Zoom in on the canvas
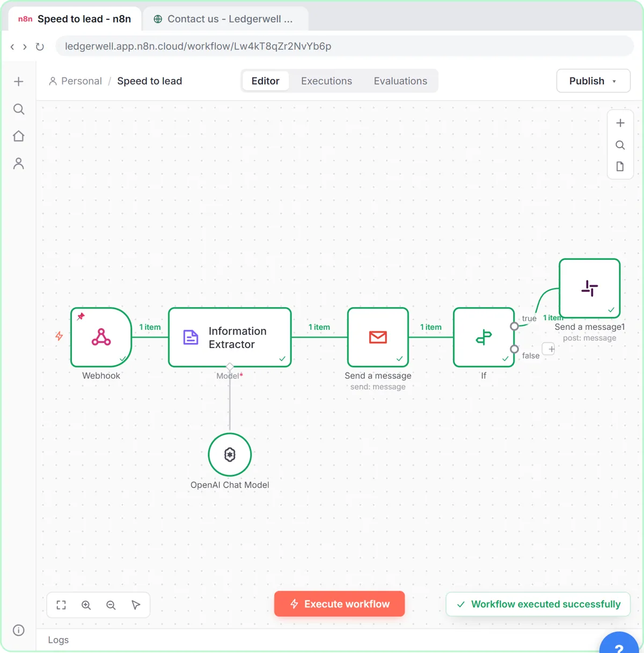The image size is (644, 653). click(x=86, y=605)
